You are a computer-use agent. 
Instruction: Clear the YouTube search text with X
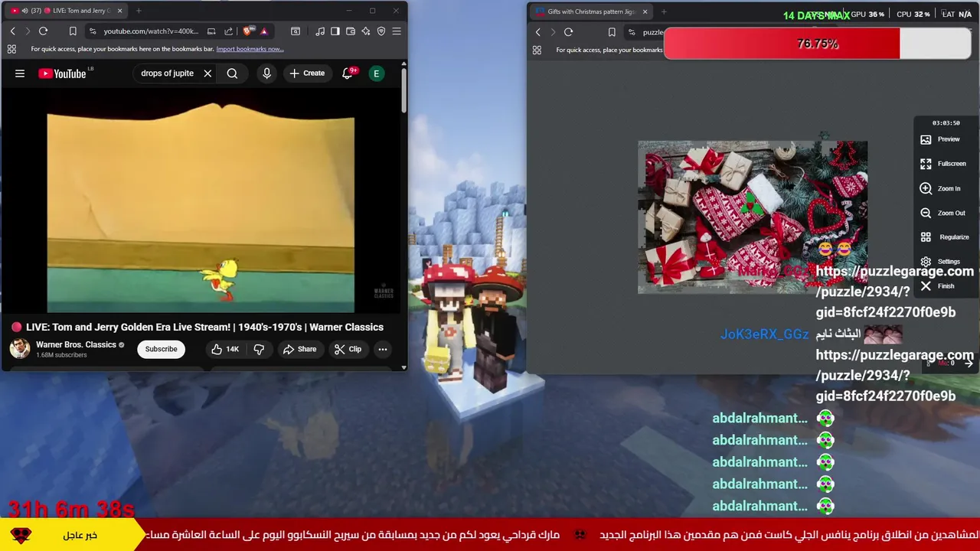pos(207,73)
